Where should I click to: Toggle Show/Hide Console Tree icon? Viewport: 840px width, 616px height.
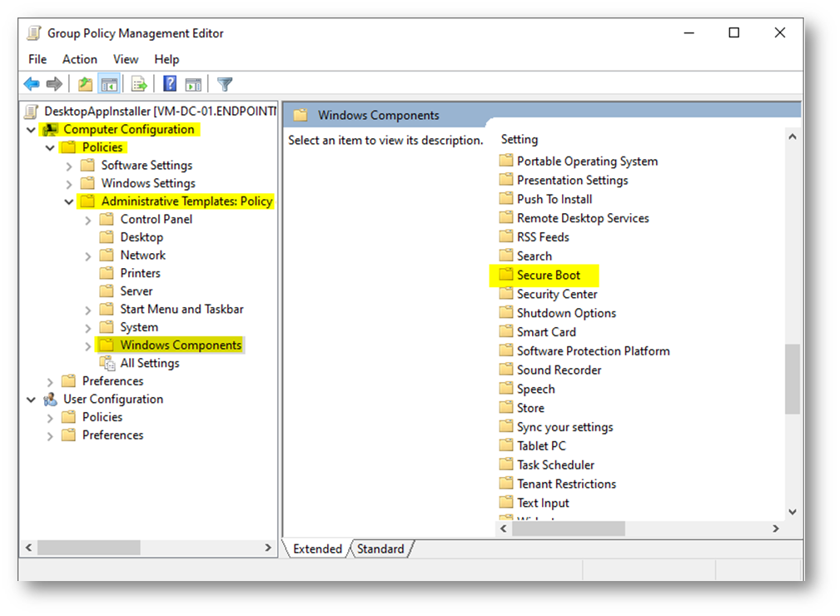(x=108, y=84)
